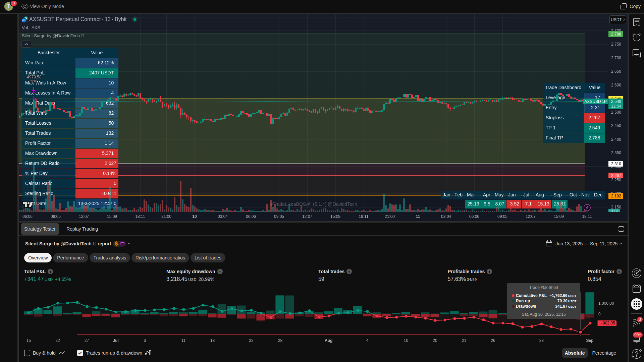This screenshot has height=362, width=644.
Task: Open the alerts clock icon
Action: (x=636, y=37)
